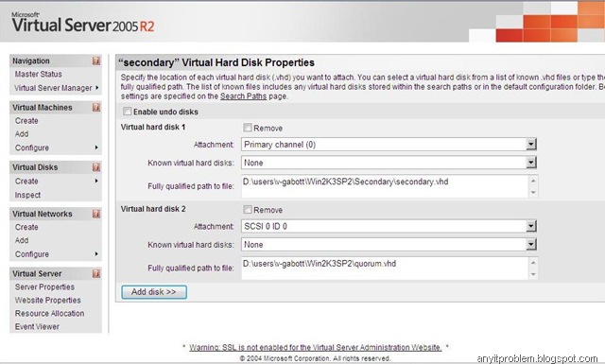Select Create under Virtual Disks
The image size is (605, 364).
(x=26, y=181)
